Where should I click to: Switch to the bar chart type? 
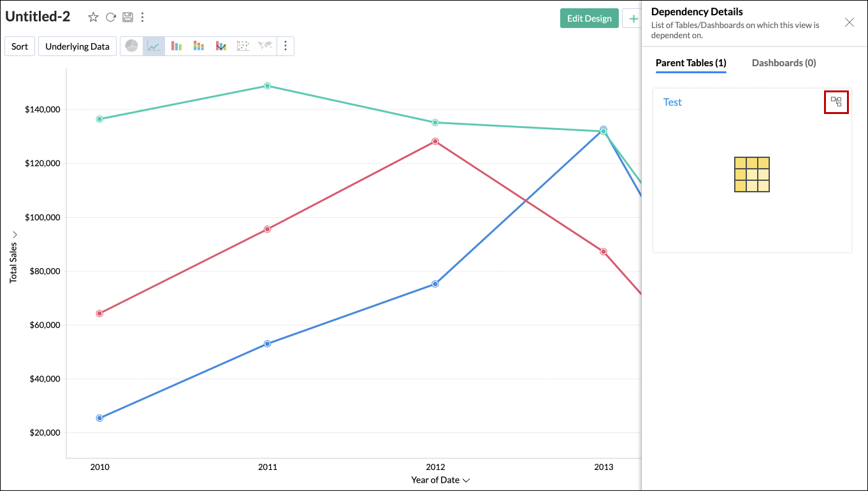click(x=177, y=46)
